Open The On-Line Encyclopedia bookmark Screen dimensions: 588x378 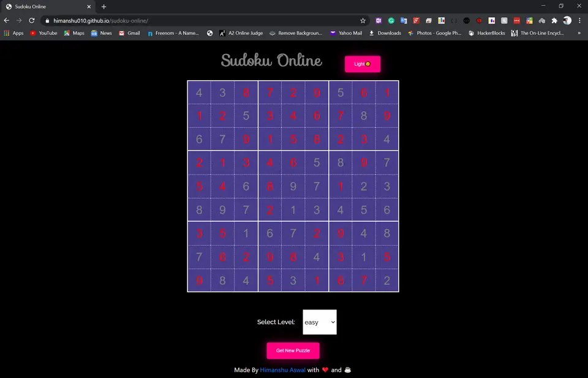[537, 33]
